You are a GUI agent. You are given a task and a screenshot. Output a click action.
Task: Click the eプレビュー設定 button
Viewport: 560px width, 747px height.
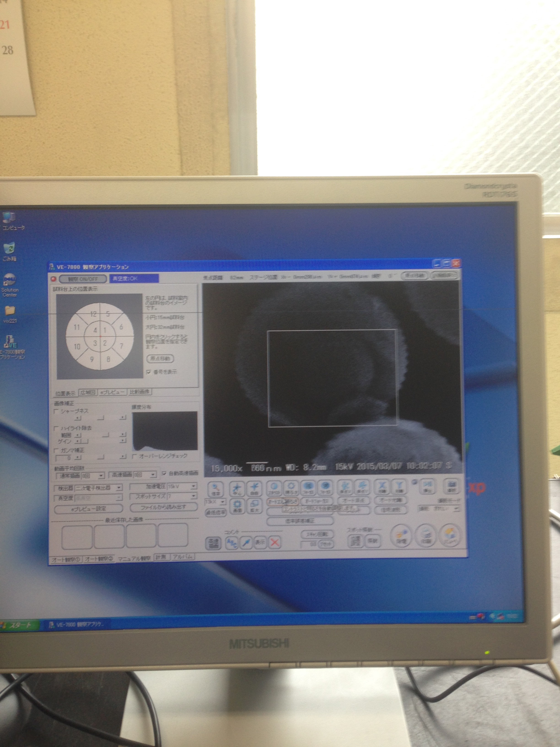pos(89,509)
